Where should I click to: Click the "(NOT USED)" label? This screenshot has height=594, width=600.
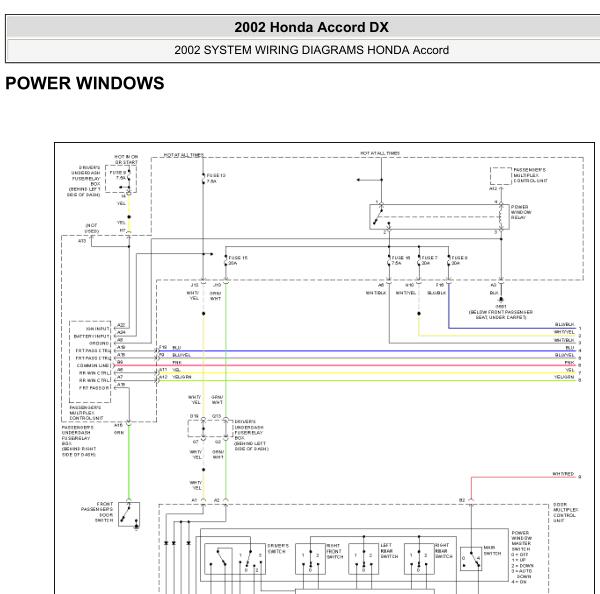click(x=91, y=228)
